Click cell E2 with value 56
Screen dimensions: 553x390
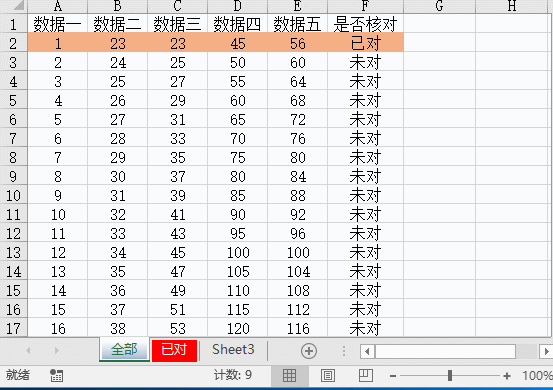click(297, 43)
